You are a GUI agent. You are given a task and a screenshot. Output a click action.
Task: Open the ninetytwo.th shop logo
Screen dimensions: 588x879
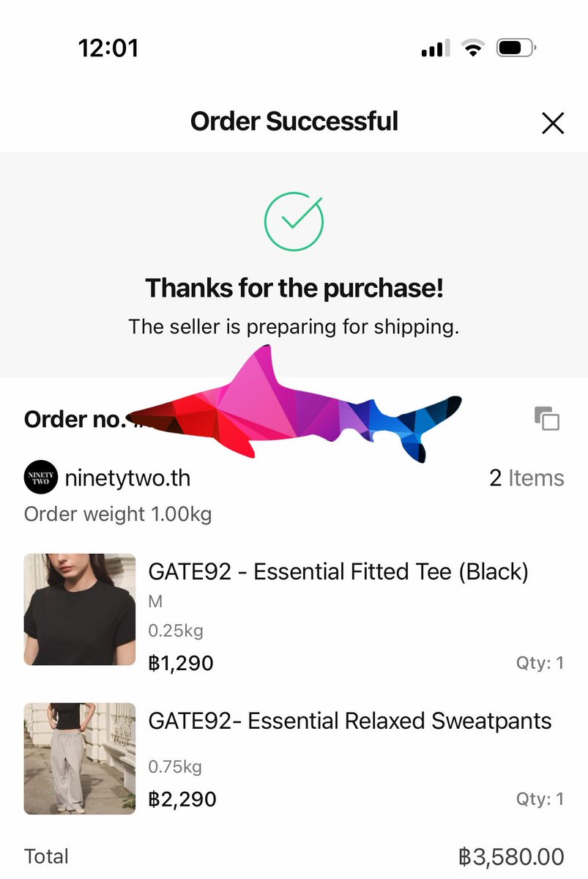(x=40, y=478)
